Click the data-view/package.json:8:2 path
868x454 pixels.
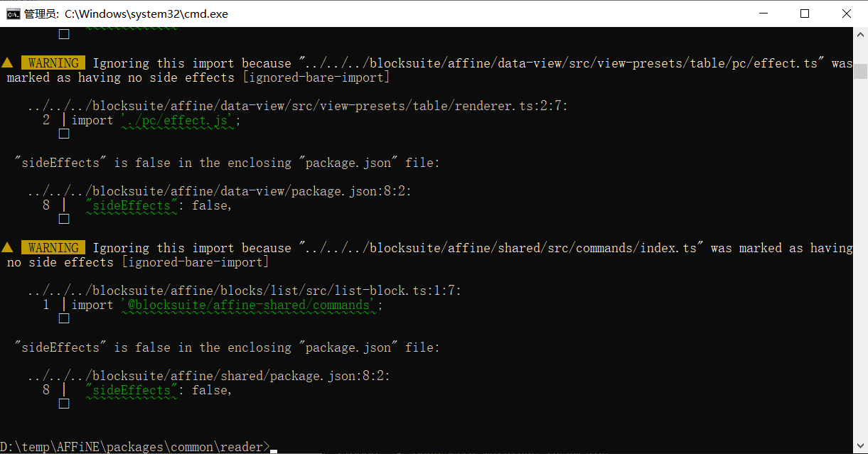(220, 191)
